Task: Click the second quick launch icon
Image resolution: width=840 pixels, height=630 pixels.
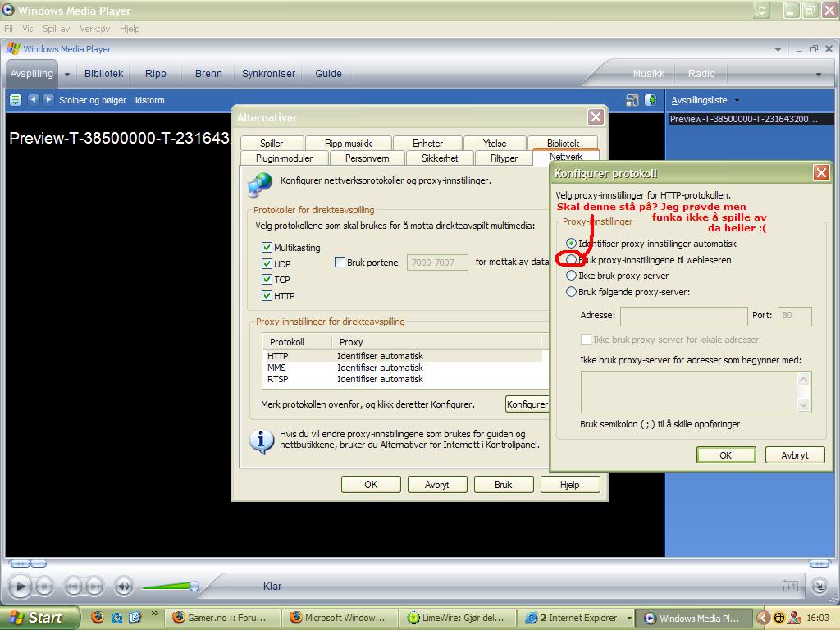Action: pyautogui.click(x=116, y=618)
